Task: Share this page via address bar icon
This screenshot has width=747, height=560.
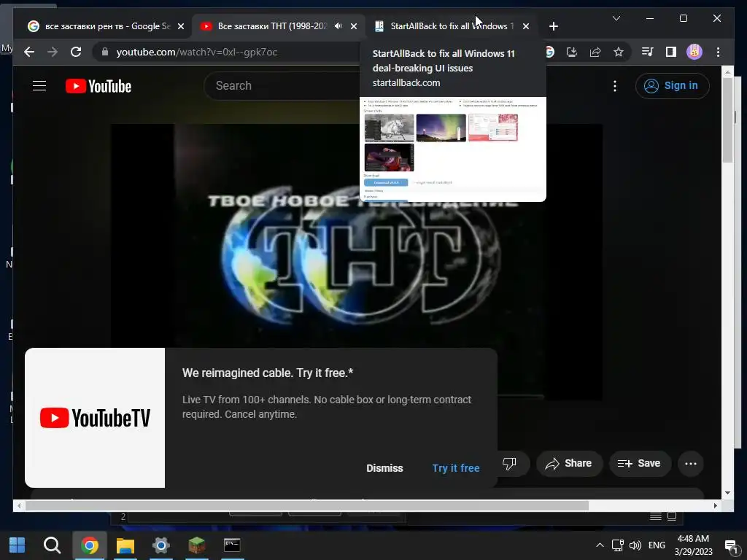Action: [x=595, y=52]
